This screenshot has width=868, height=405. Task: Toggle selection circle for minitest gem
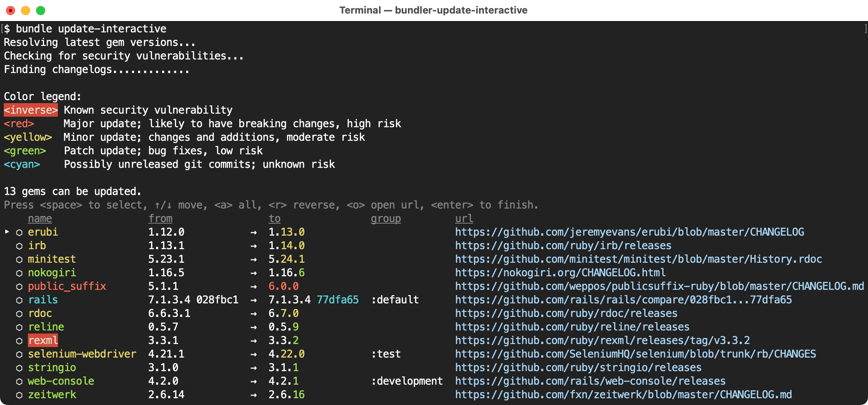(19, 260)
